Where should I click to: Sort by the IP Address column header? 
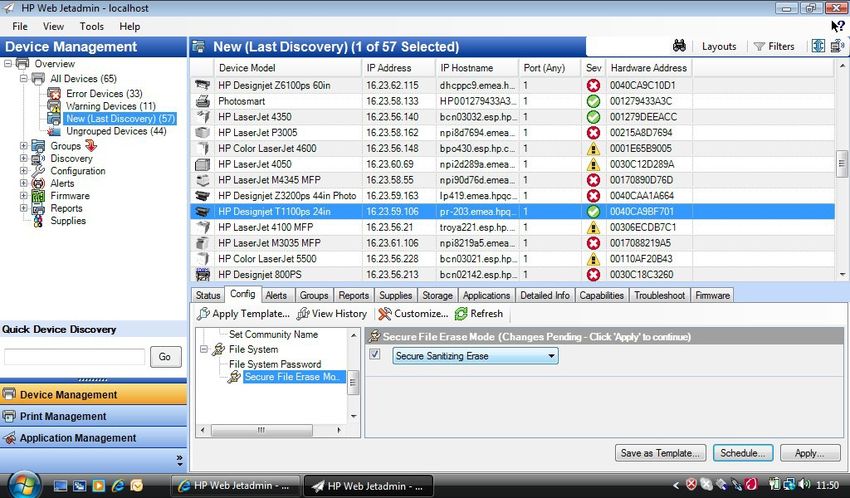tap(398, 68)
